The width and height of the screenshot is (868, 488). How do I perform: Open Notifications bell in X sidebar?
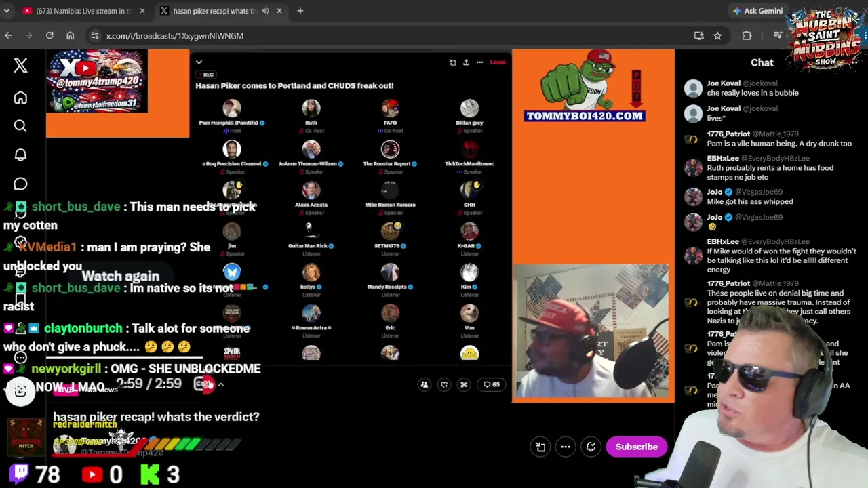20,155
